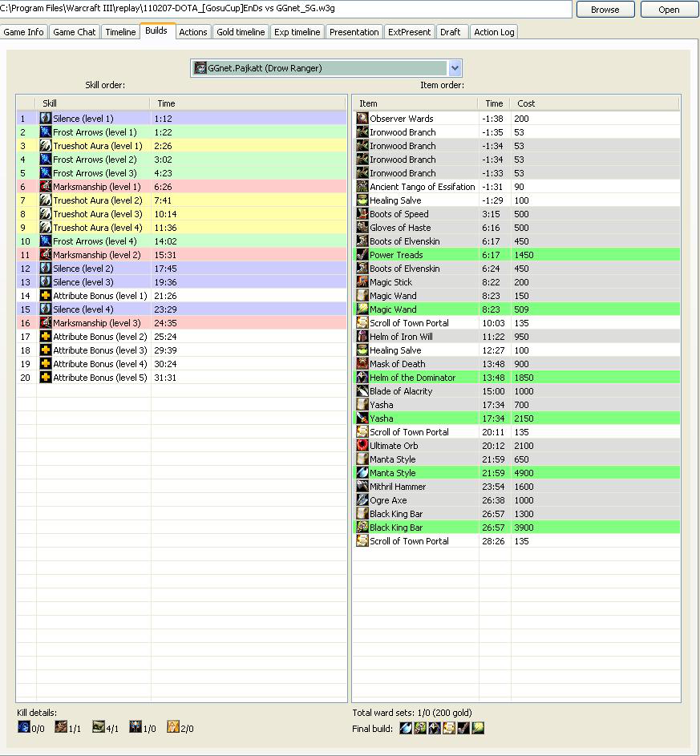Click the Ultimate Orb item icon

pyautogui.click(x=362, y=446)
